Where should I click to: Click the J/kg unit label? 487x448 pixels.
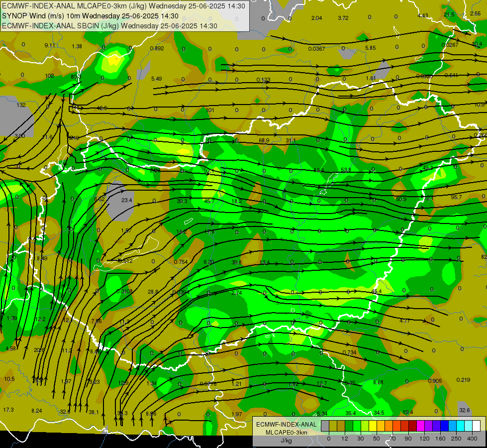pos(287,441)
